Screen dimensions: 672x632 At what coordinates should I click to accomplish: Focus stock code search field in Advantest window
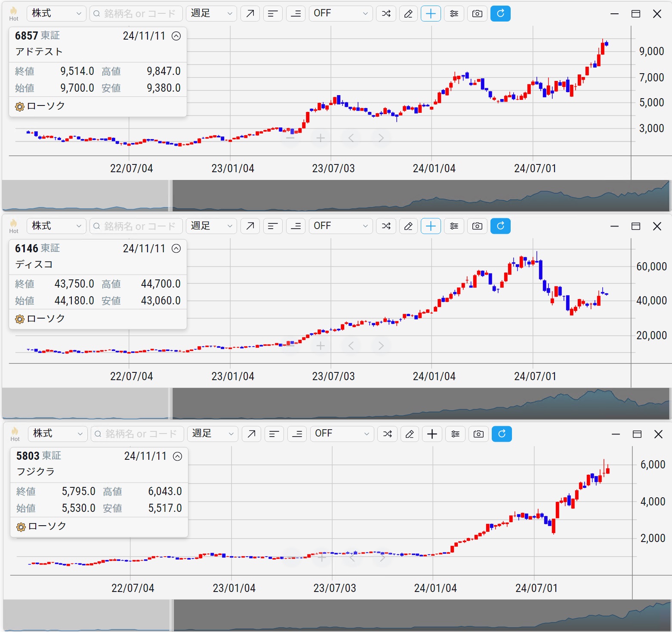(x=136, y=13)
